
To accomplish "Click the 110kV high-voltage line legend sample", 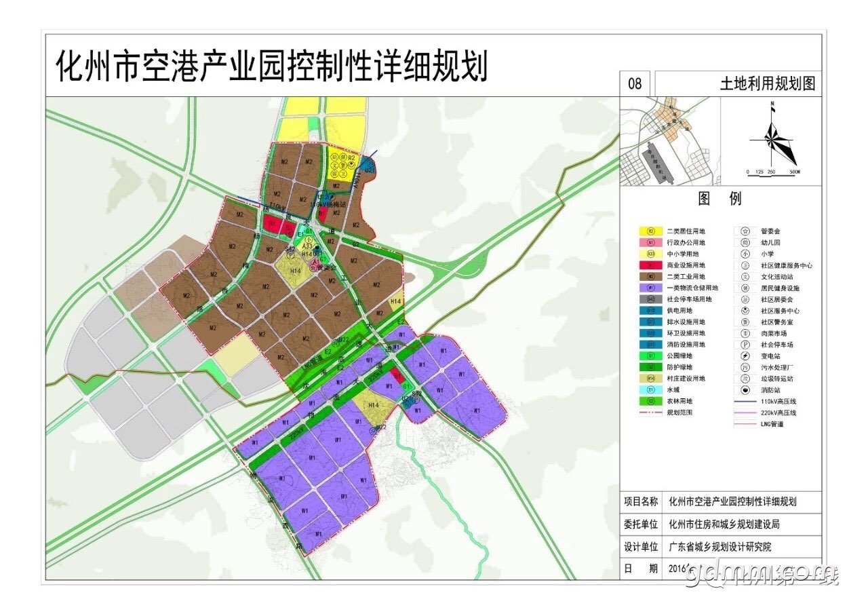I will click(745, 402).
